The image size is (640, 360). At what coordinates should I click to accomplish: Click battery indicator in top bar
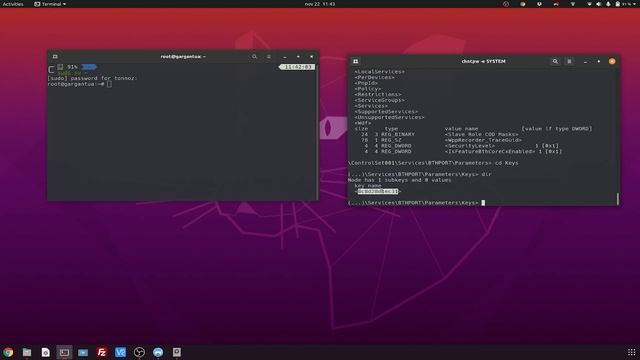pos(622,4)
